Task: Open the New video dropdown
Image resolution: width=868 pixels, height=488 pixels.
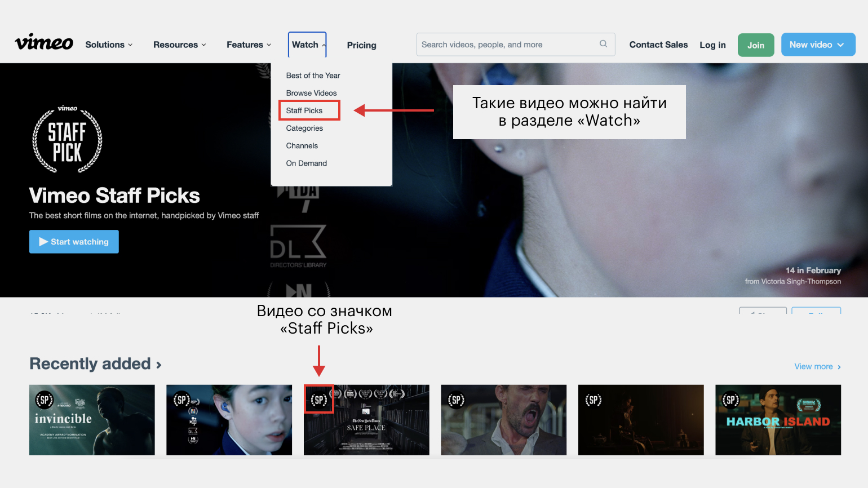Action: pyautogui.click(x=818, y=45)
